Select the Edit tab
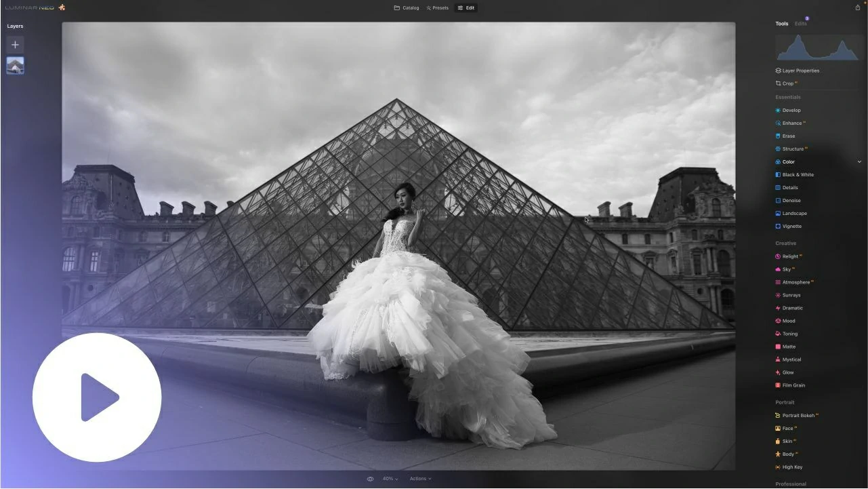The width and height of the screenshot is (868, 489). point(466,8)
